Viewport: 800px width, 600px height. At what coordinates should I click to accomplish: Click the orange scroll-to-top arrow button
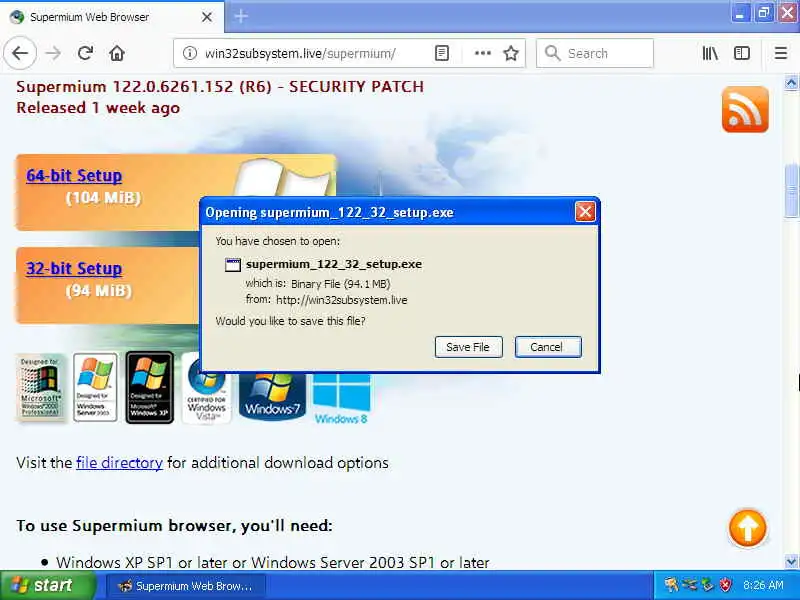click(747, 528)
